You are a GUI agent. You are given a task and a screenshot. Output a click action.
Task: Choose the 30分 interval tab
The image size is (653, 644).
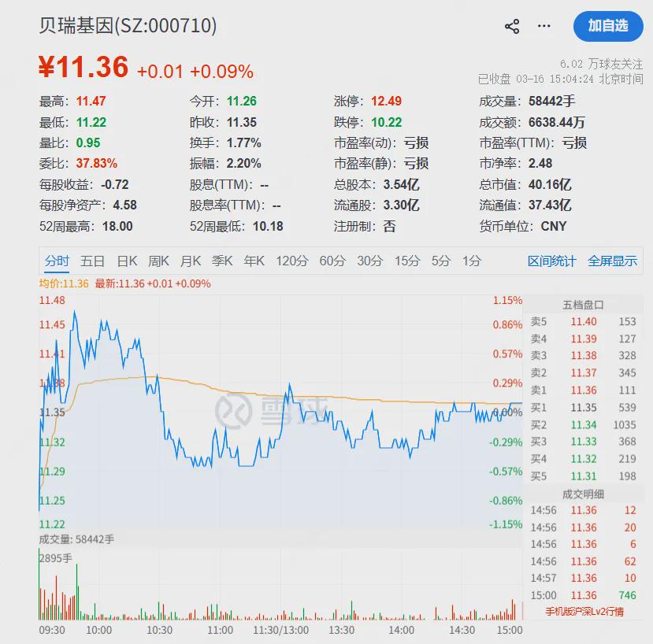tap(370, 261)
